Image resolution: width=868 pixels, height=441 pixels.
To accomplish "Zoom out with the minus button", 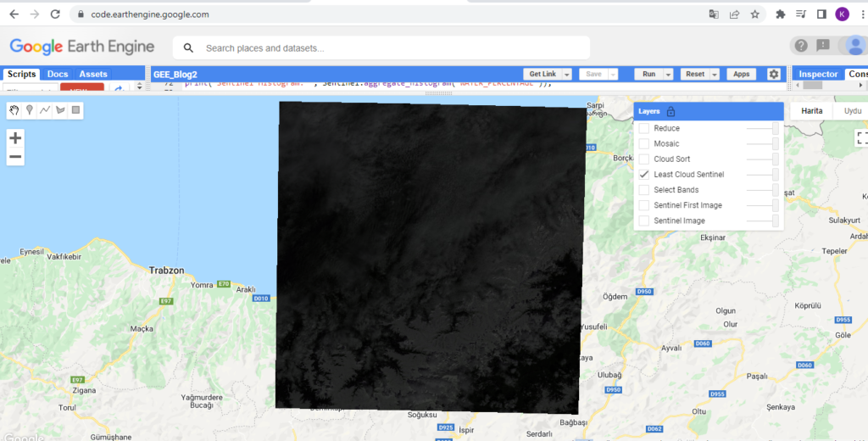I will [15, 157].
